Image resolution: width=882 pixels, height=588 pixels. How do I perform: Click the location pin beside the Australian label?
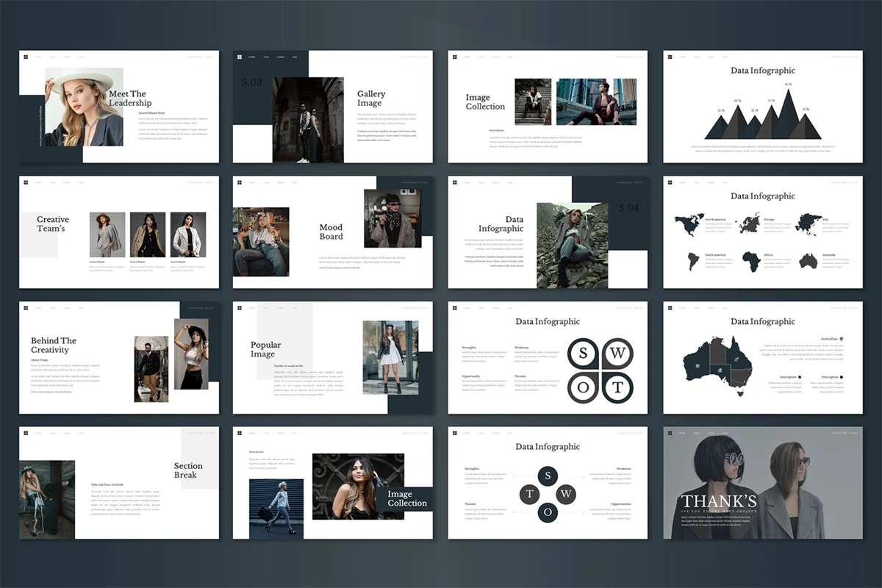[842, 340]
